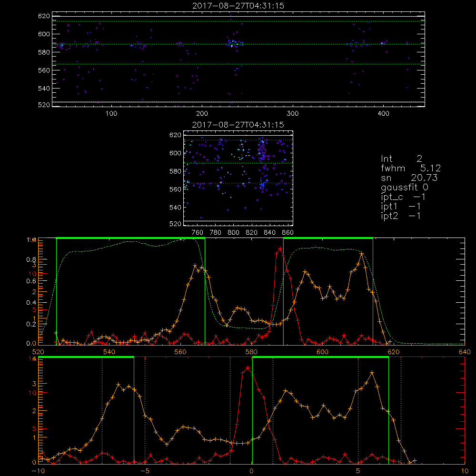The height and width of the screenshot is (476, 476).
Task: Click x-axis label 760 under the middle plot
Action: 198,233
